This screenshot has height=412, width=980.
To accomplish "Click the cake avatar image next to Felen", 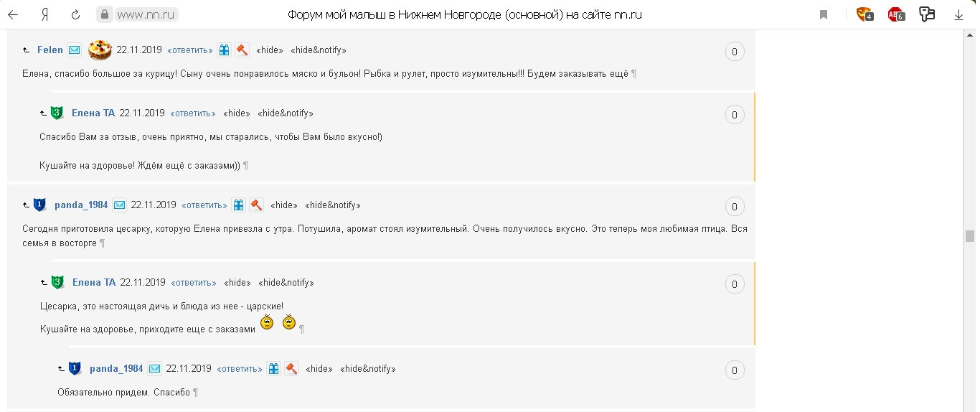I will [100, 50].
